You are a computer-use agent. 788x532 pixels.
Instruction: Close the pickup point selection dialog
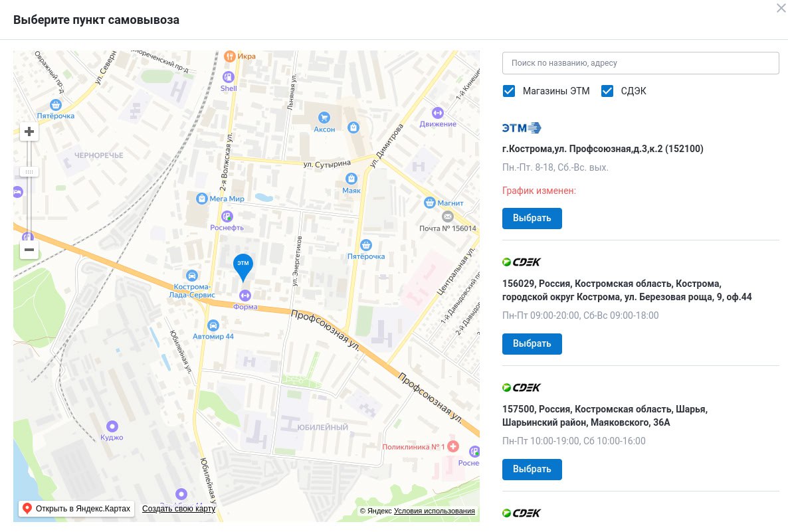click(781, 8)
